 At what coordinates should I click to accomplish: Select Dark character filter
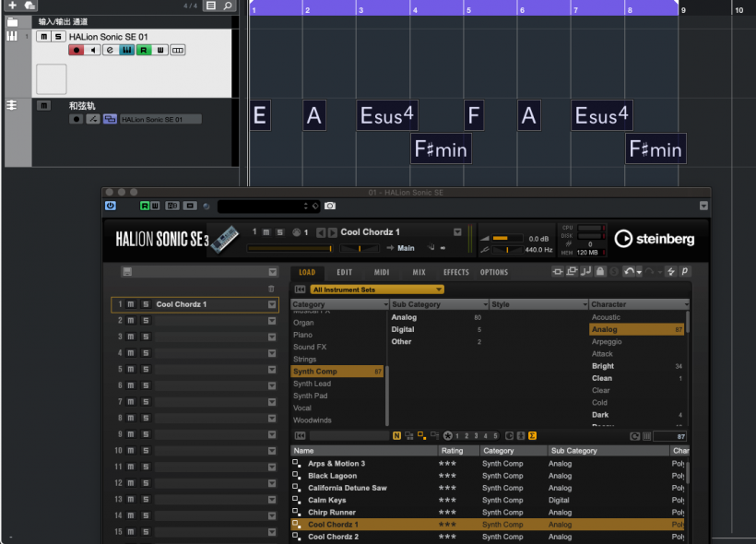[600, 415]
